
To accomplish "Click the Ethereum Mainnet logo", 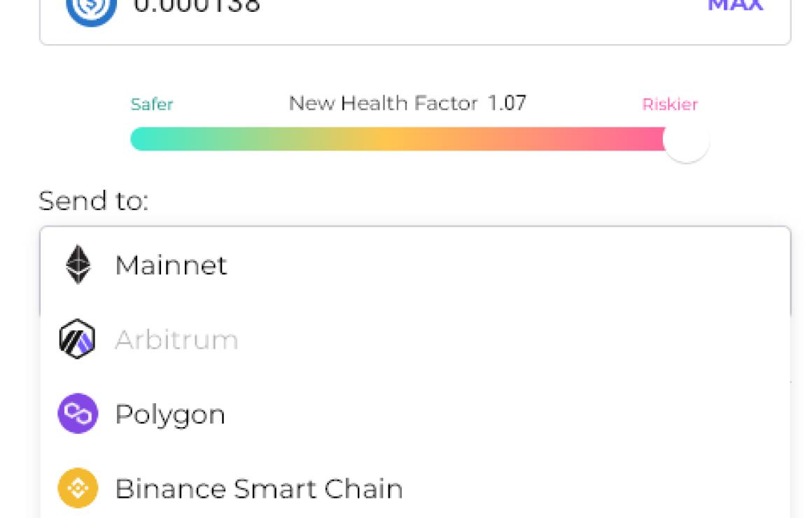I will 78,264.
